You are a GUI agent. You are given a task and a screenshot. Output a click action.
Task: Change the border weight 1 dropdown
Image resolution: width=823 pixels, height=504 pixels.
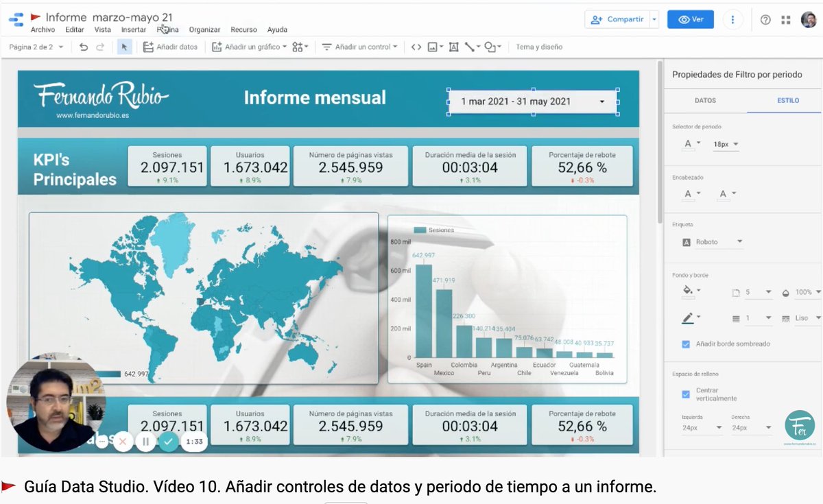coord(752,318)
